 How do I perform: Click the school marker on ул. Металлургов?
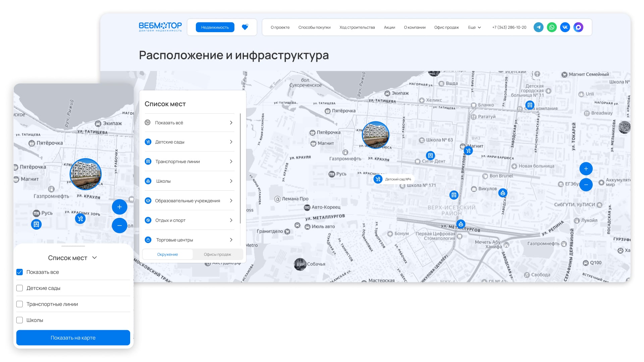pyautogui.click(x=461, y=224)
